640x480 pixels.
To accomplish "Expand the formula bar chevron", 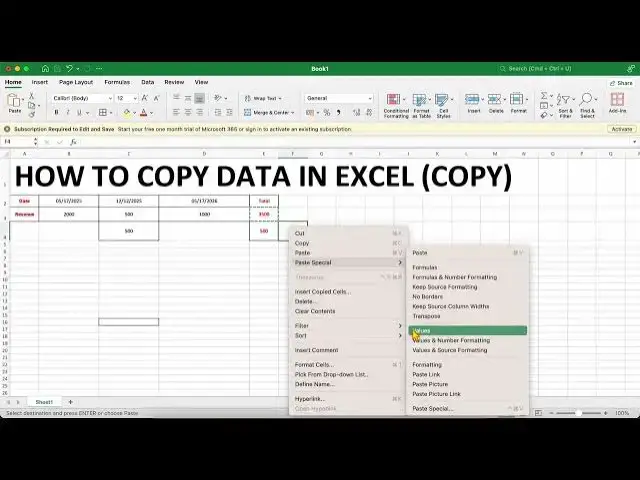I will coord(634,142).
